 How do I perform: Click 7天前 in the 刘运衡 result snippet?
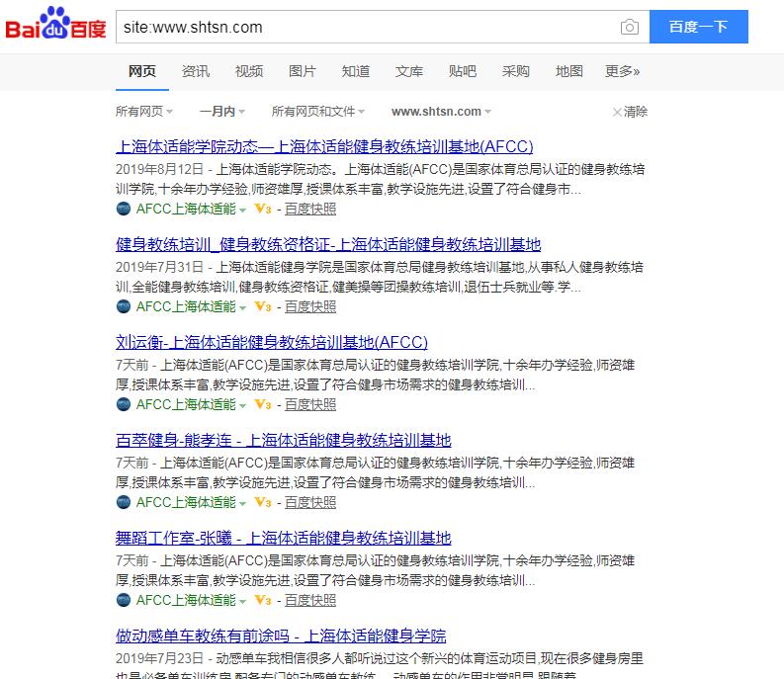click(132, 365)
